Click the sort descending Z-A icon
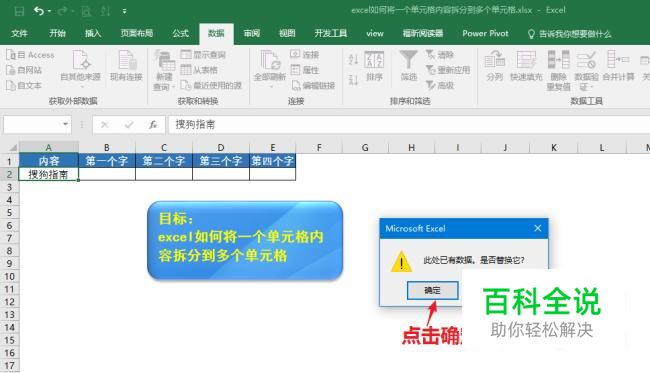This screenshot has width=650, height=373. pyautogui.click(x=353, y=80)
